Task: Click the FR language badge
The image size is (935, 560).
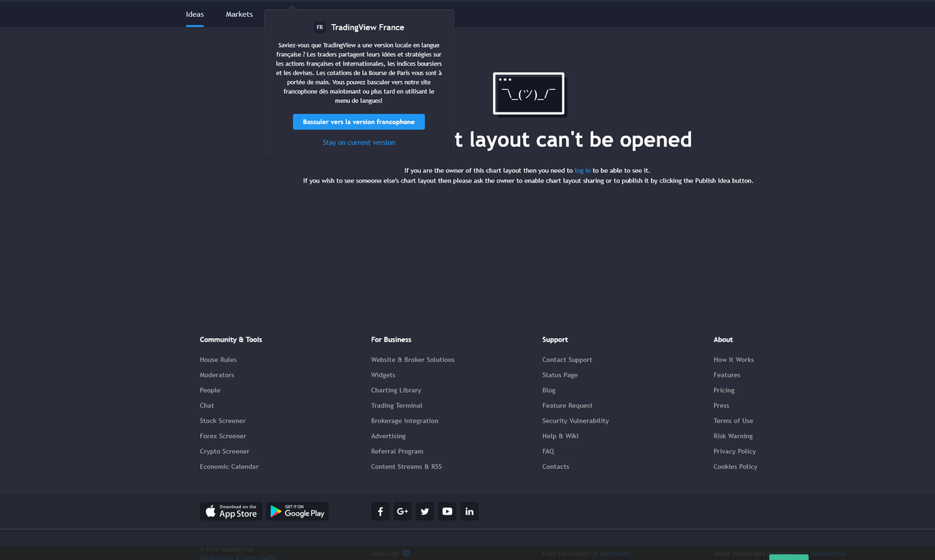Action: click(x=320, y=27)
